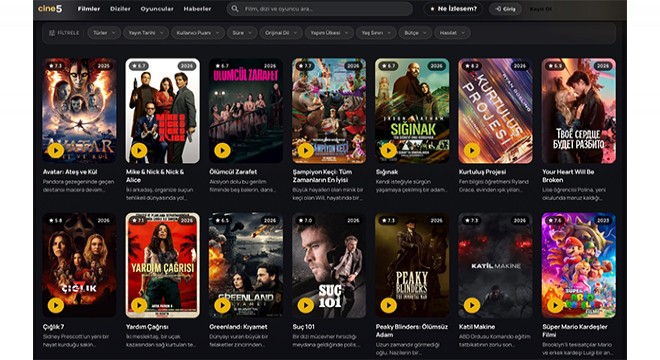The image size is (660, 360).
Task: Click play button on Peaky Blinders poster
Action: click(389, 305)
